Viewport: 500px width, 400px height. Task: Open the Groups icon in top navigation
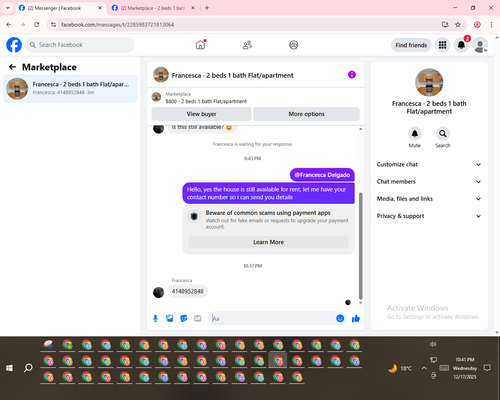[x=294, y=45]
